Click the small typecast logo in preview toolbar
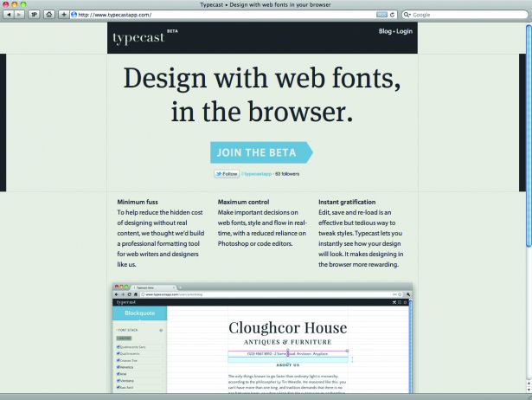 tap(126, 302)
